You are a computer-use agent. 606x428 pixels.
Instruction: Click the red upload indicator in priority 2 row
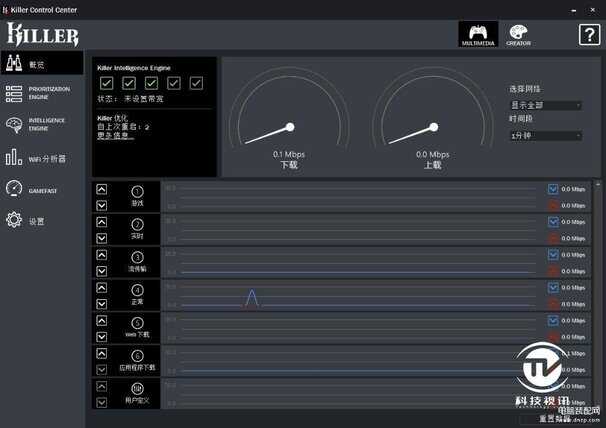click(x=553, y=238)
